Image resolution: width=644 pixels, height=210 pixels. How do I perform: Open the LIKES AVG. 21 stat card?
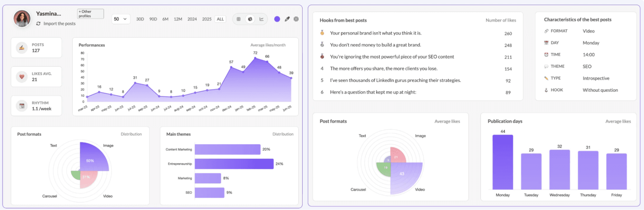[x=36, y=77]
